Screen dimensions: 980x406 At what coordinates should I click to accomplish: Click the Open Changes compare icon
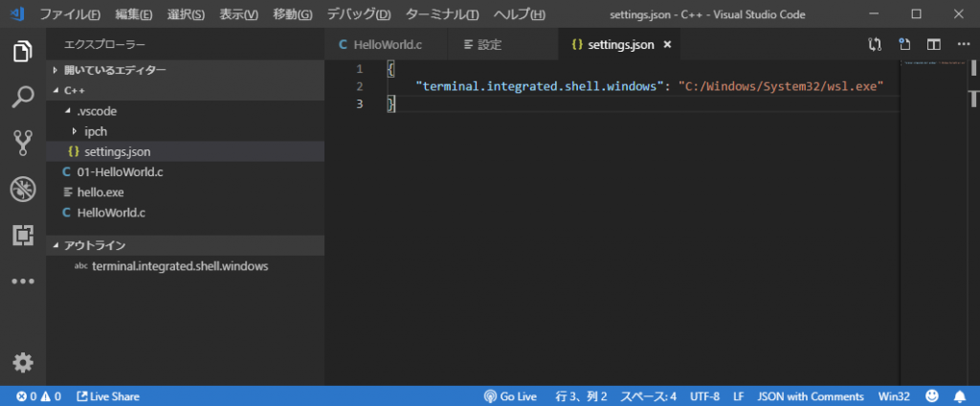coord(875,44)
